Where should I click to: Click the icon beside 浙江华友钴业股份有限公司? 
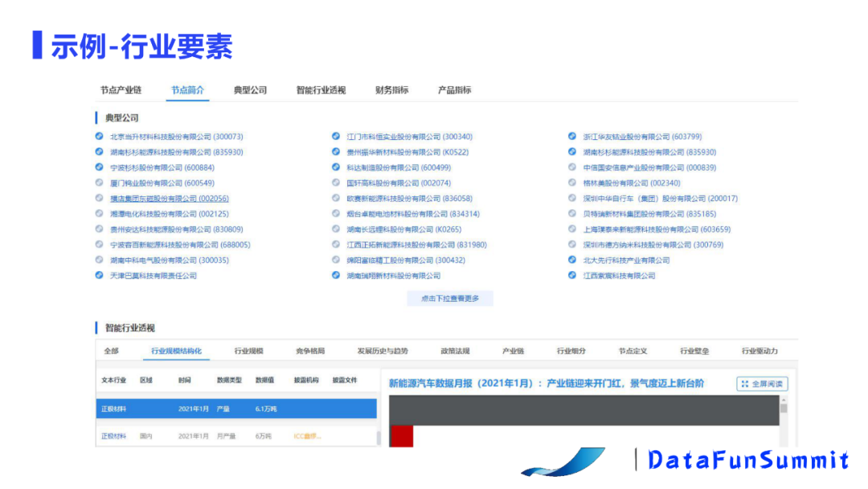pyautogui.click(x=572, y=136)
